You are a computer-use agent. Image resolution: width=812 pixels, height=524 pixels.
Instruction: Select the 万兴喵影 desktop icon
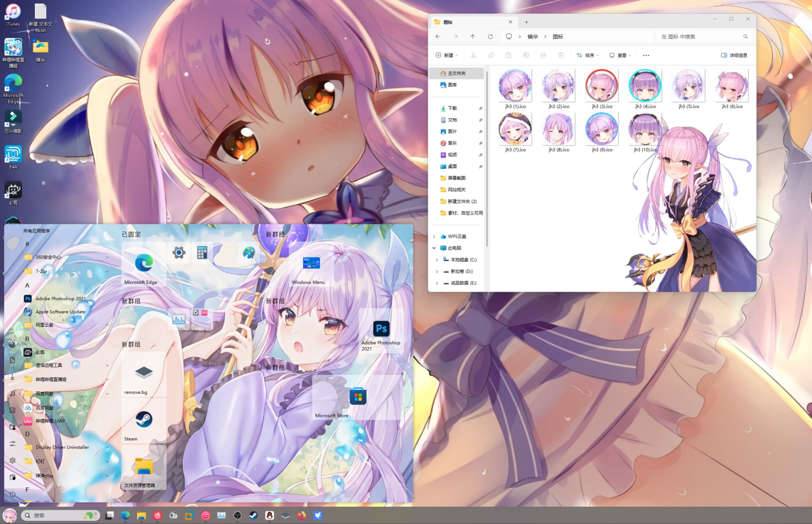(x=13, y=122)
